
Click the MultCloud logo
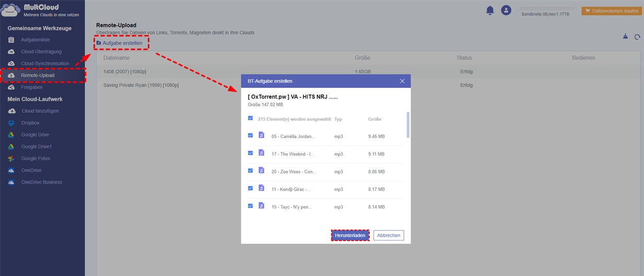point(41,10)
